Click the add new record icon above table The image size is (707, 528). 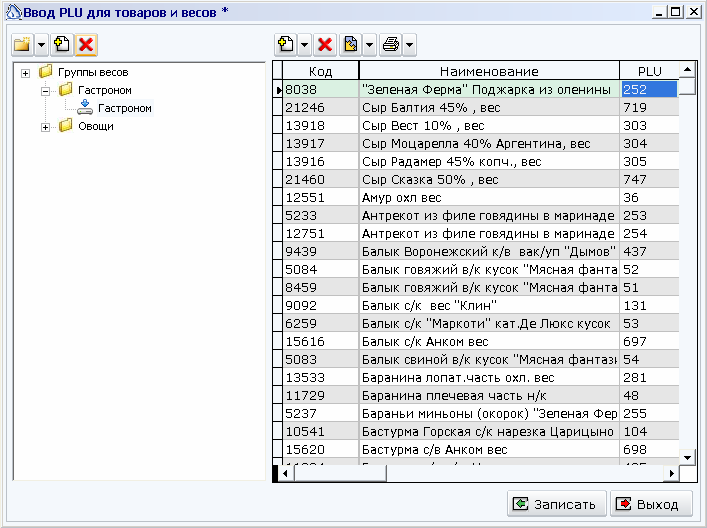tap(286, 45)
